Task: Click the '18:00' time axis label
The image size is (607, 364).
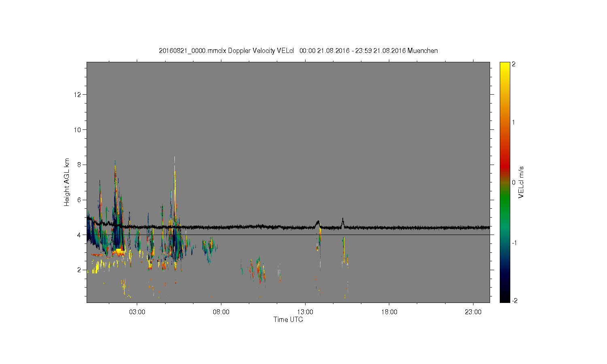Action: coord(389,312)
